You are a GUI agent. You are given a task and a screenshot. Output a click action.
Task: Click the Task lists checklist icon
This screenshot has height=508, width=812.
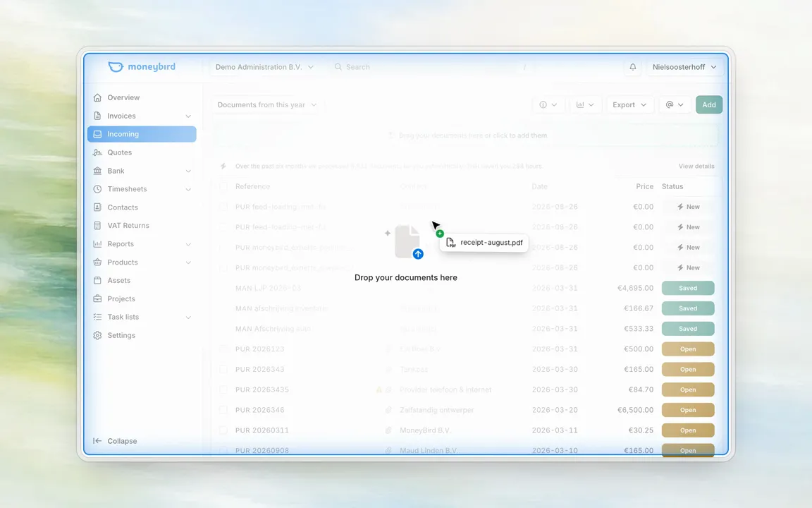coord(97,317)
